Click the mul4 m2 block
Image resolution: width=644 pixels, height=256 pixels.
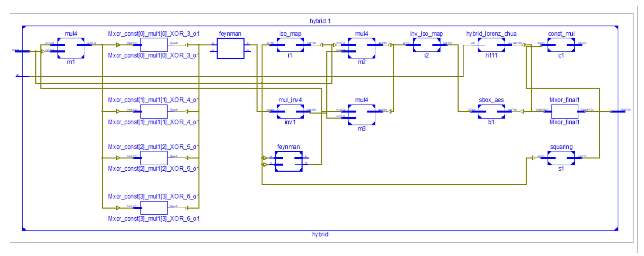coord(362,48)
